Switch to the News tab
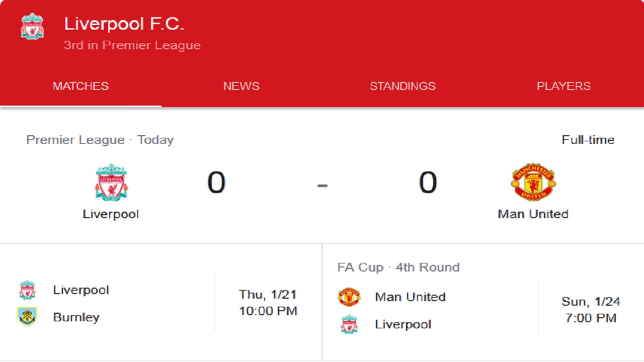 point(242,86)
